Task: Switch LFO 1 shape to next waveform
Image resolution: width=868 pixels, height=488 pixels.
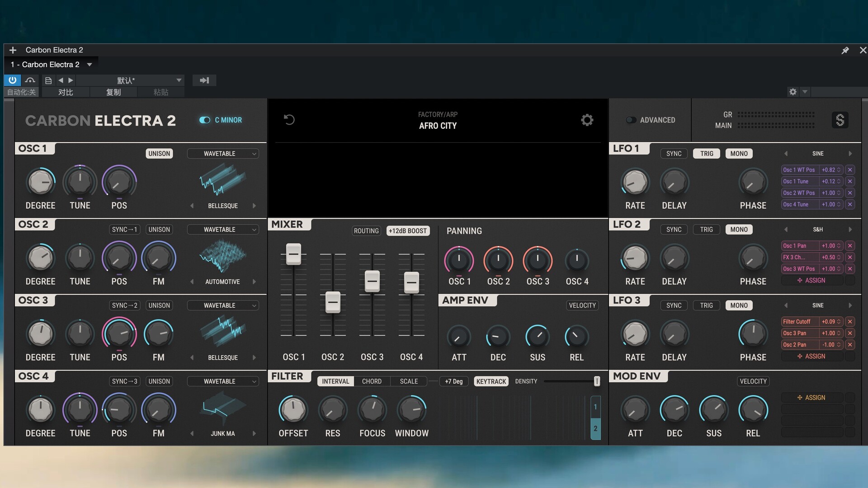Action: point(850,154)
